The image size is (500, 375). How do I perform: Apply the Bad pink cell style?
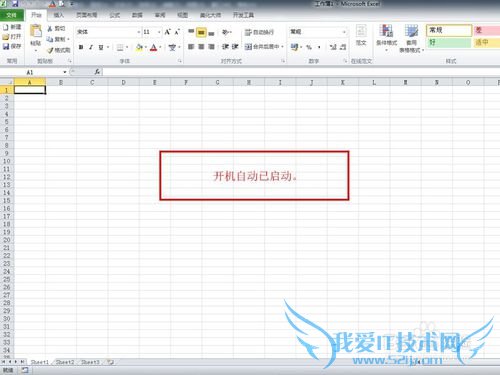(486, 30)
